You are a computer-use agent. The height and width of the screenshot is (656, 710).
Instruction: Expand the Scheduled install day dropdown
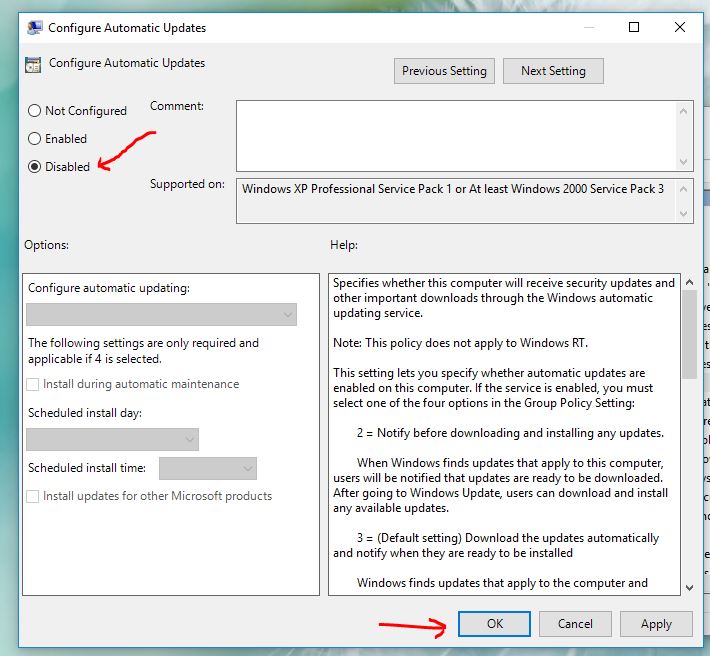[x=112, y=439]
